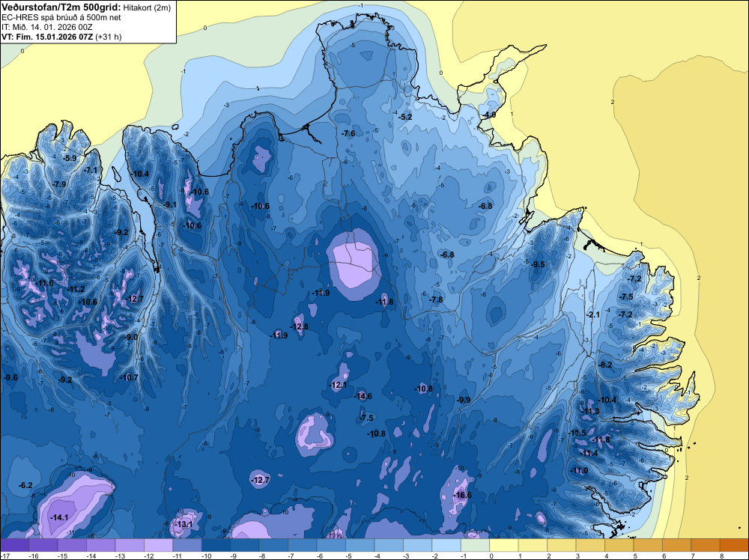The height and width of the screenshot is (560, 749).
Task: Click the -12.8 temperature value
Action: click(299, 327)
